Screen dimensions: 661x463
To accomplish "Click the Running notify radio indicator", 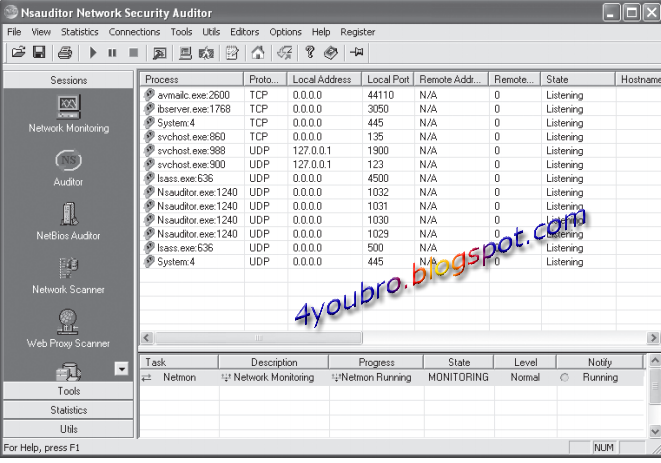I will tap(564, 378).
